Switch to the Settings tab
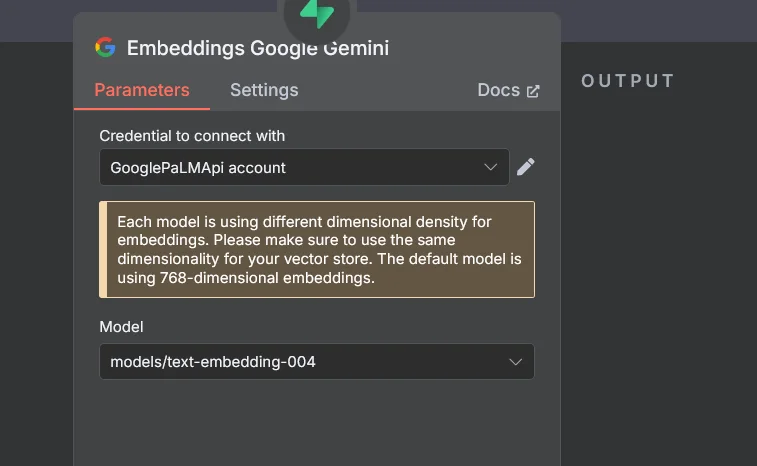Image resolution: width=757 pixels, height=466 pixels. click(264, 90)
